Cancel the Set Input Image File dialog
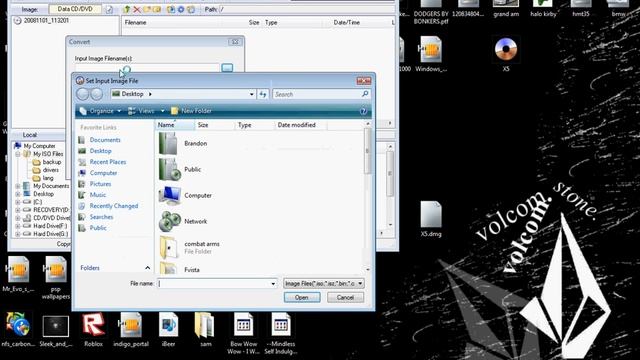This screenshot has height=360, width=640. tap(345, 297)
